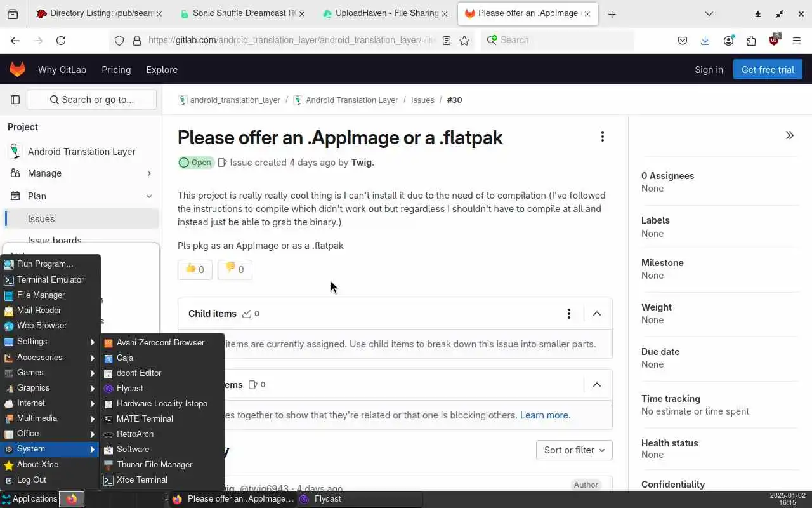
Task: Click the GitLab fox logo
Action: tap(17, 69)
